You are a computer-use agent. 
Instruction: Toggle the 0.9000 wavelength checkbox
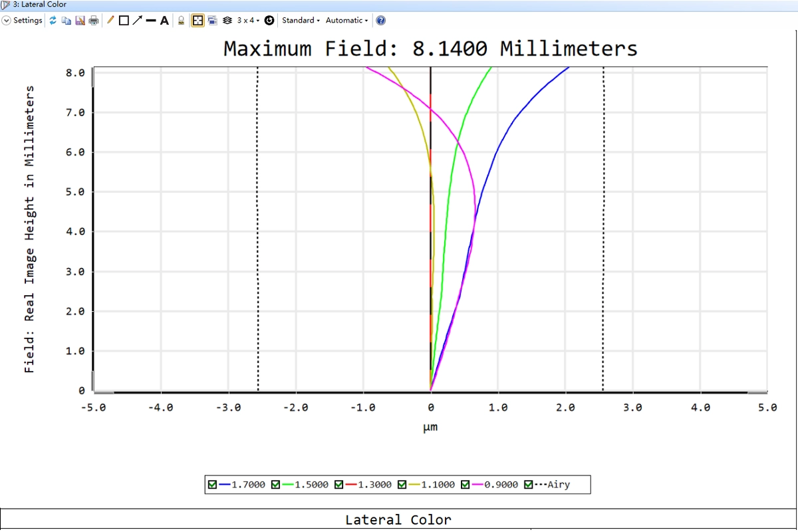click(465, 485)
